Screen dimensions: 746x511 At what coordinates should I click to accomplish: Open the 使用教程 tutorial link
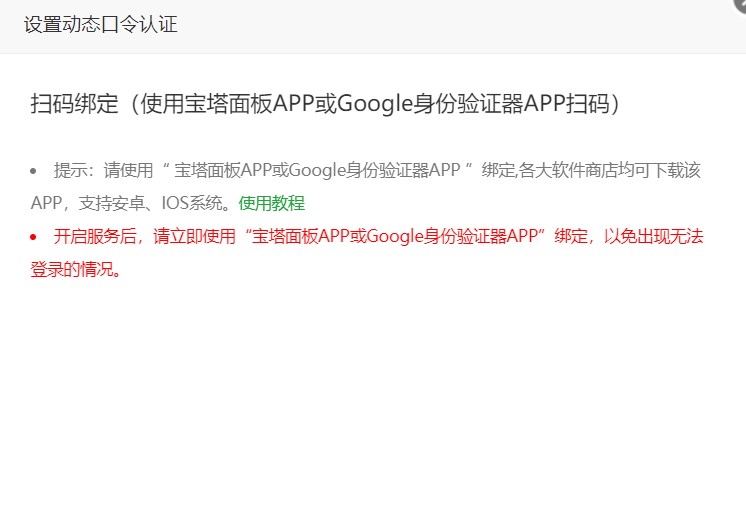tap(271, 203)
